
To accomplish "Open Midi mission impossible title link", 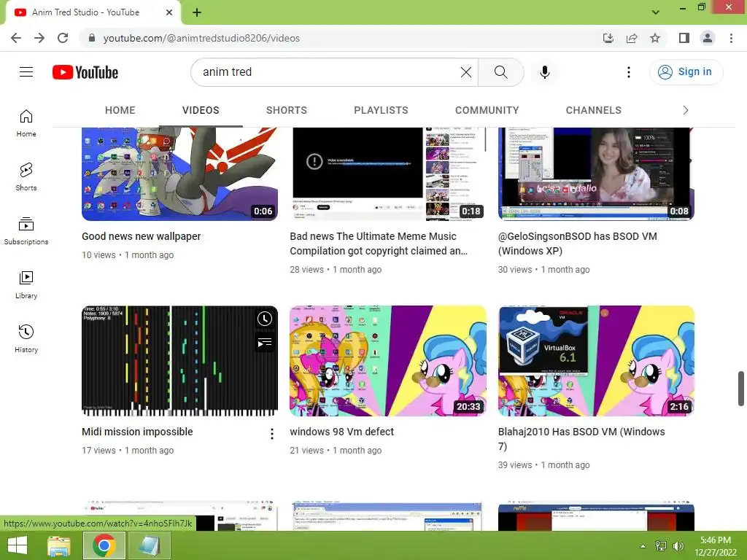I will (137, 432).
